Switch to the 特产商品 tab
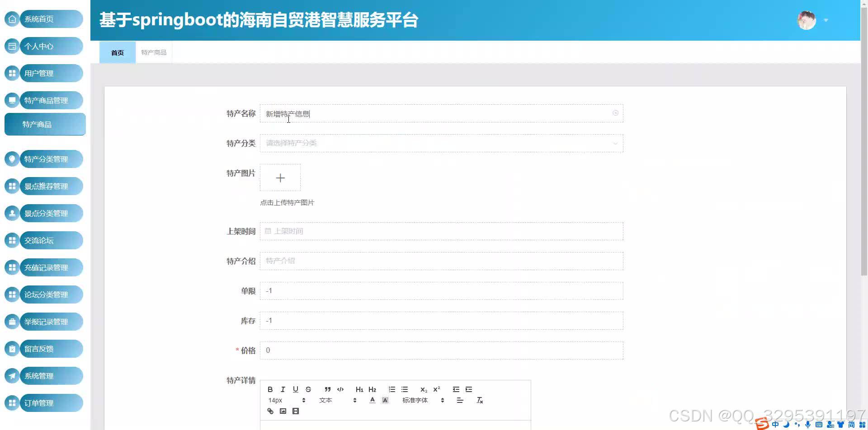 click(154, 52)
